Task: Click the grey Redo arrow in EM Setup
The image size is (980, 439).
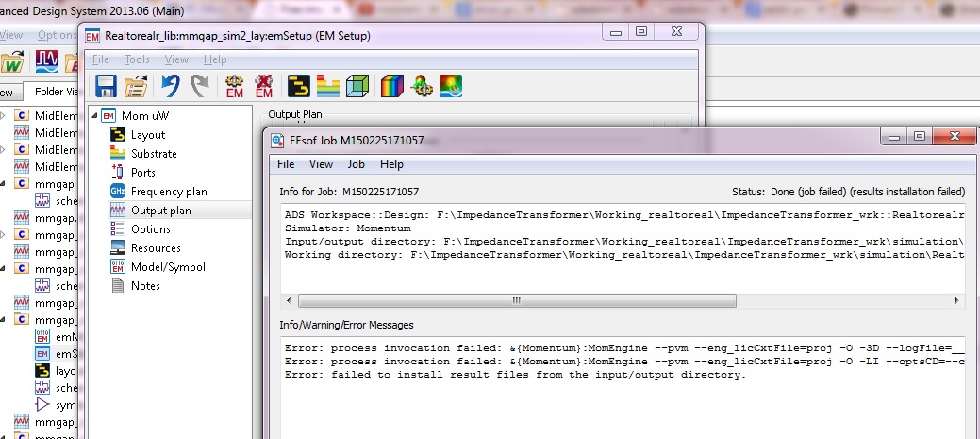Action: point(199,86)
